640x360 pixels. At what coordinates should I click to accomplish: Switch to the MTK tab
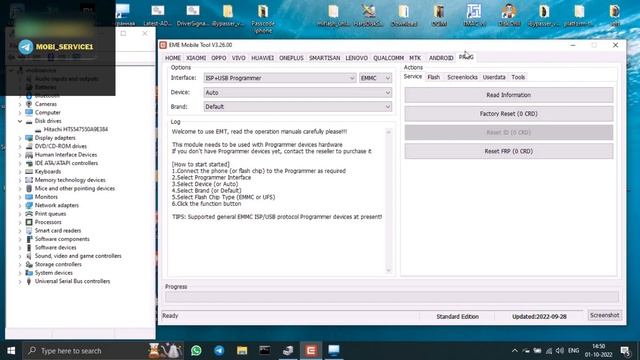[415, 58]
